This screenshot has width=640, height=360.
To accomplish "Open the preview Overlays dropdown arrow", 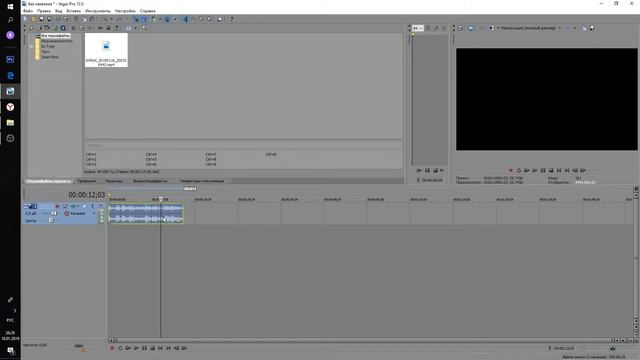I will (574, 28).
